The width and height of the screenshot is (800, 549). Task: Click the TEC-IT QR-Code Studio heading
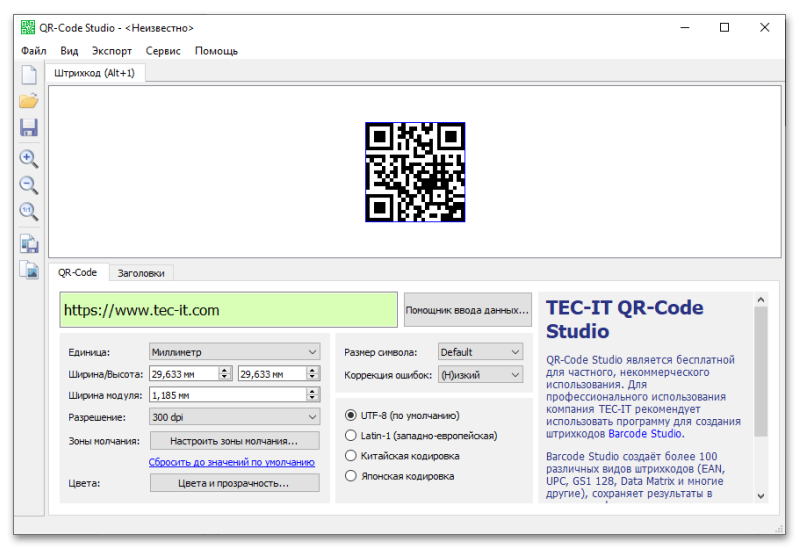coord(624,319)
